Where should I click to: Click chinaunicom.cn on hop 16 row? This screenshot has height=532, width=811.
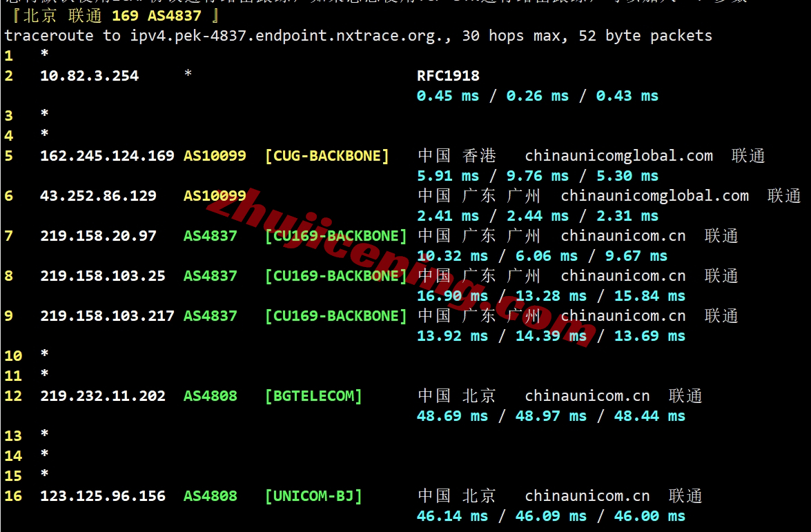pos(587,496)
